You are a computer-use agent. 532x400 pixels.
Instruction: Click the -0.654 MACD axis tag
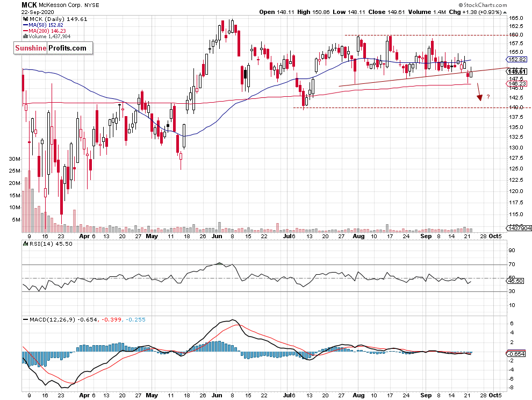coord(516,354)
